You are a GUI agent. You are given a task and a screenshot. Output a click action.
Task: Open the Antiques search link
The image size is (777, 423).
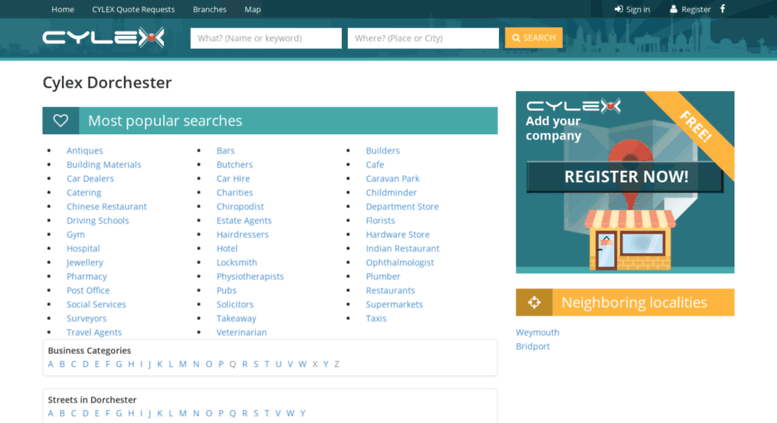pyautogui.click(x=85, y=151)
